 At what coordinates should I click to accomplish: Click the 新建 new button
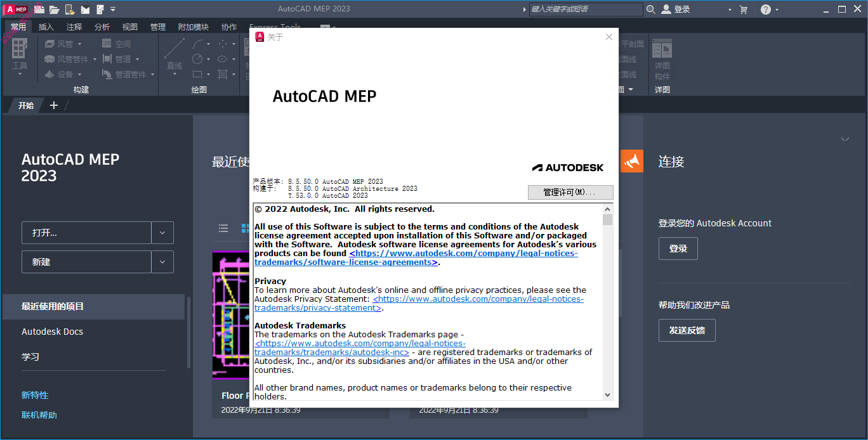pos(86,262)
